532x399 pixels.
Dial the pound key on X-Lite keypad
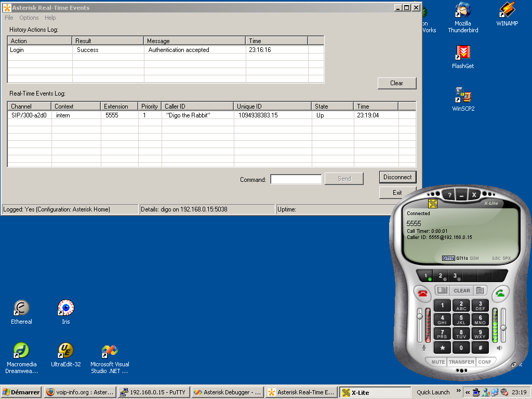[x=480, y=348]
